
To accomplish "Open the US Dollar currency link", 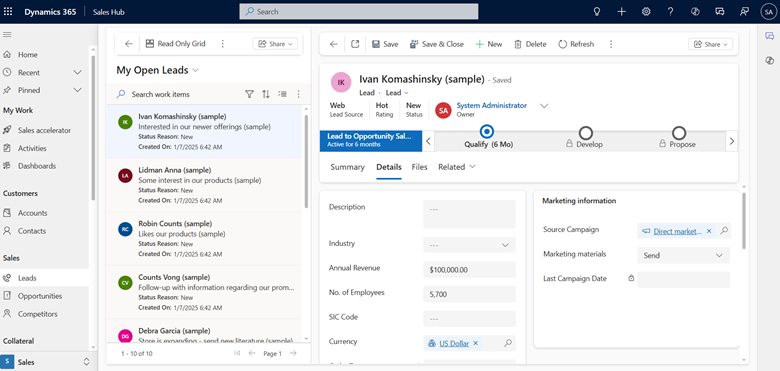I will (454, 343).
